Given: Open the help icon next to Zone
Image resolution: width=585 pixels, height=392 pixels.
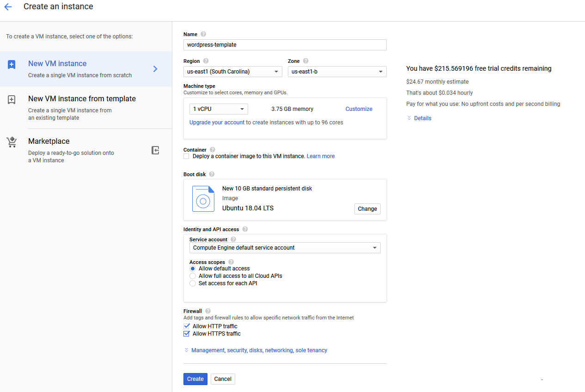Looking at the screenshot, I should point(306,61).
